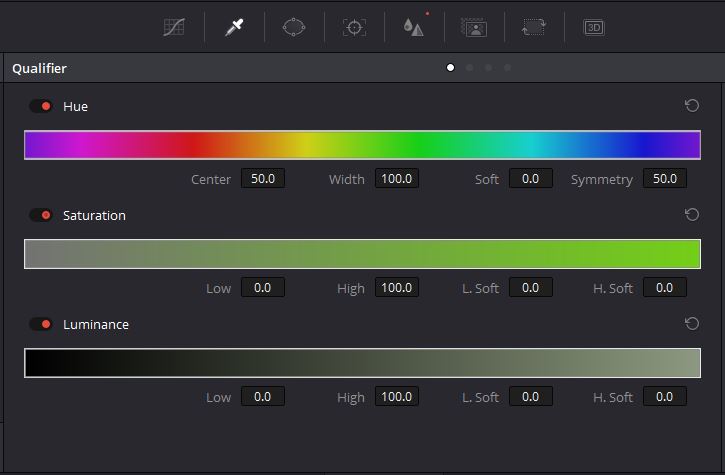Click the Hue color range bar
The image size is (725, 475).
pyautogui.click(x=362, y=145)
